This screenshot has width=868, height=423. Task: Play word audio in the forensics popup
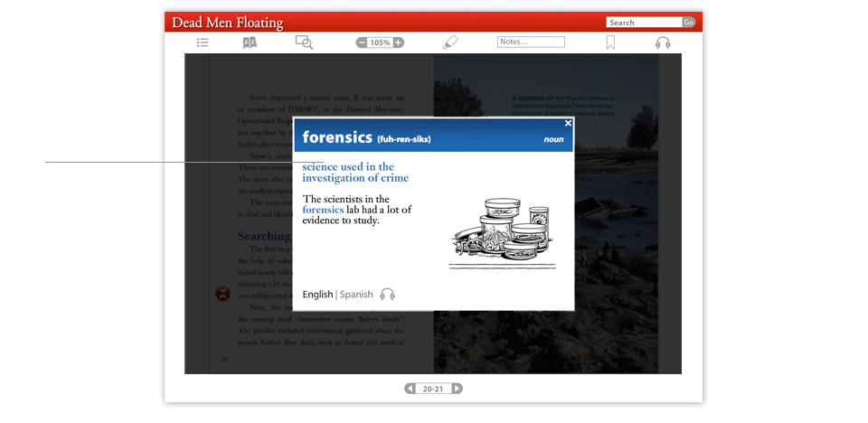pos(388,295)
